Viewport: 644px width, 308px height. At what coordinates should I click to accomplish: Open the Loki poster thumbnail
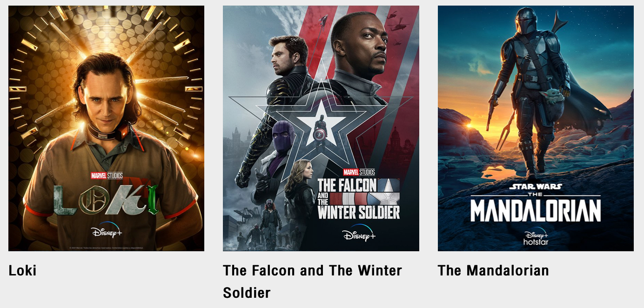click(x=106, y=128)
